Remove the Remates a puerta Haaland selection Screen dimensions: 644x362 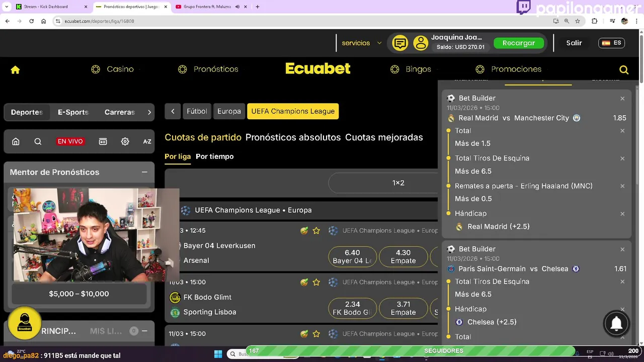click(x=622, y=186)
